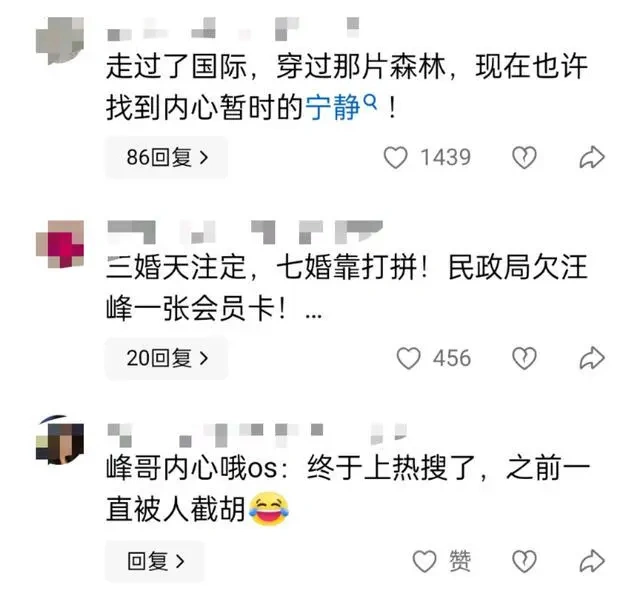Like the comment with 1439 likes
Viewport: 640px width, 591px height.
tap(395, 158)
